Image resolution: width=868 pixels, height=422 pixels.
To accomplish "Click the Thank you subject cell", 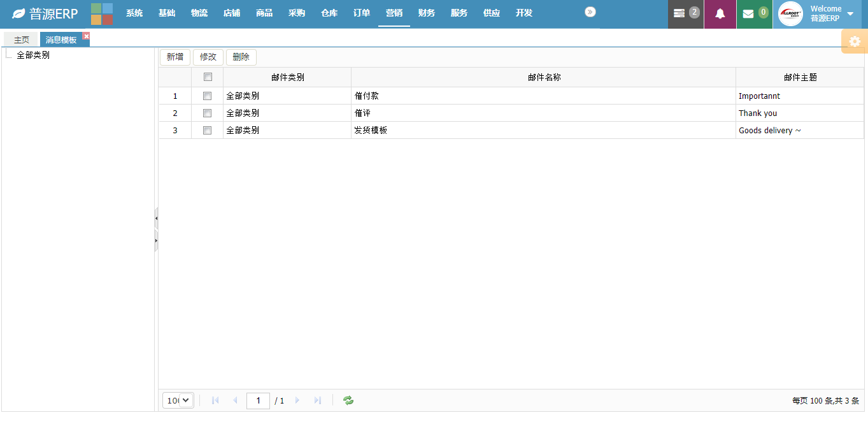I will [x=800, y=113].
